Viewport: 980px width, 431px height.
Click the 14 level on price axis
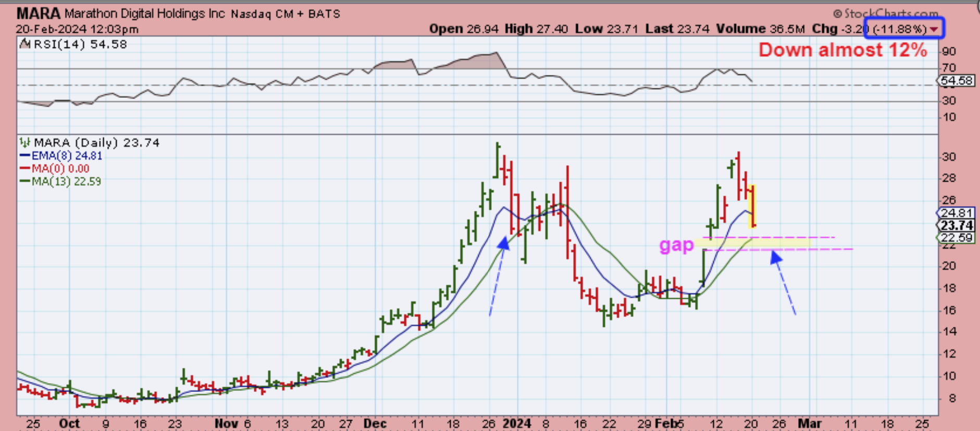(x=949, y=332)
